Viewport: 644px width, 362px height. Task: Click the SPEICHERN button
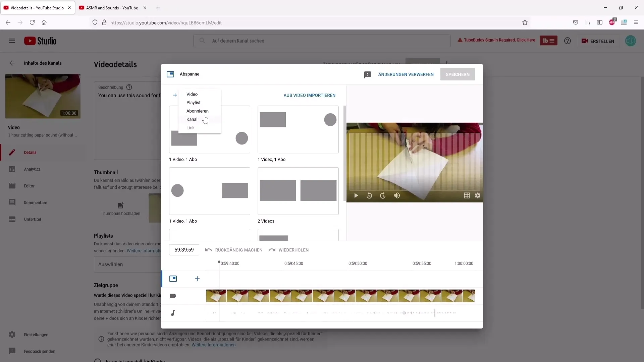pos(458,74)
